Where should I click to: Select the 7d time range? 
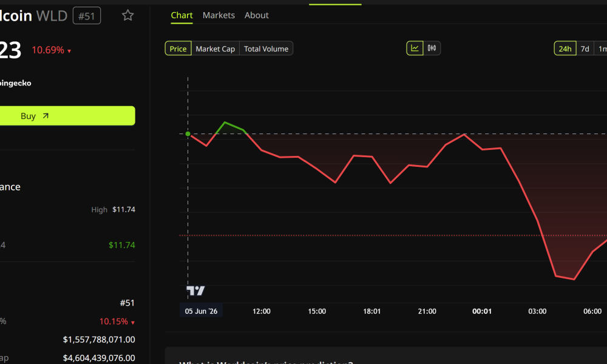(x=585, y=49)
